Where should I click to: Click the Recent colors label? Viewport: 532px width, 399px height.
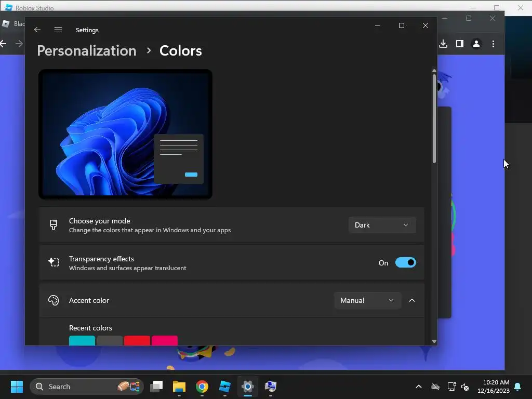tap(90, 328)
